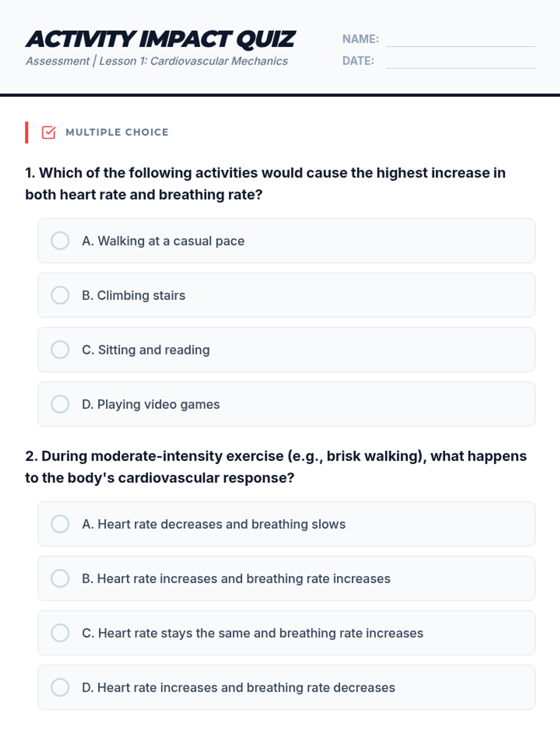Choose radio: Heart rate increases, breathing rate increases
560x747 pixels.
pos(60,578)
